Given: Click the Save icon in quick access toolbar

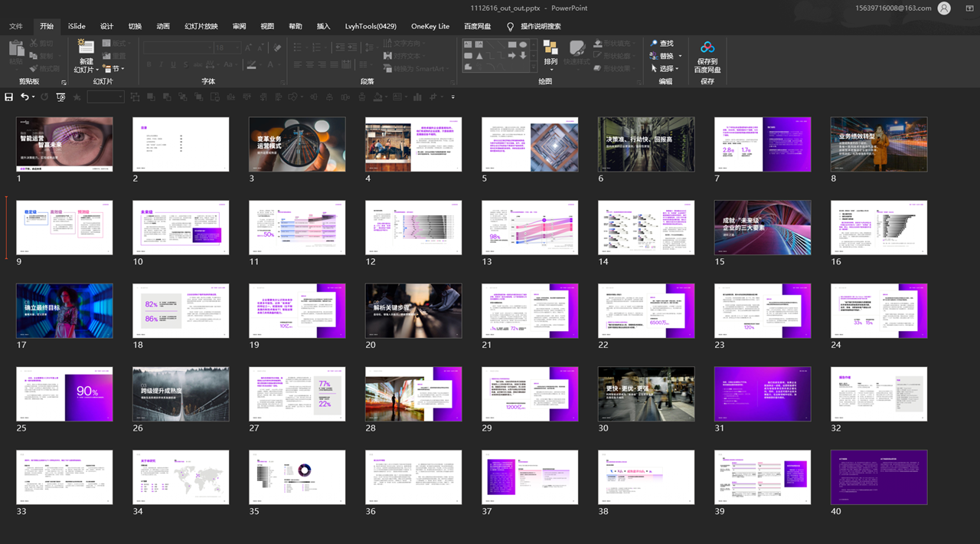Looking at the screenshot, I should pyautogui.click(x=8, y=97).
